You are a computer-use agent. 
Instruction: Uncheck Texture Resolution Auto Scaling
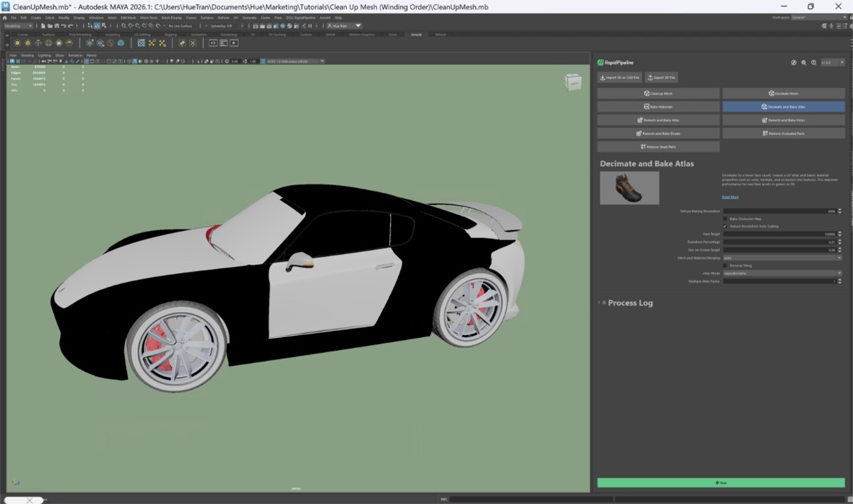tap(725, 226)
